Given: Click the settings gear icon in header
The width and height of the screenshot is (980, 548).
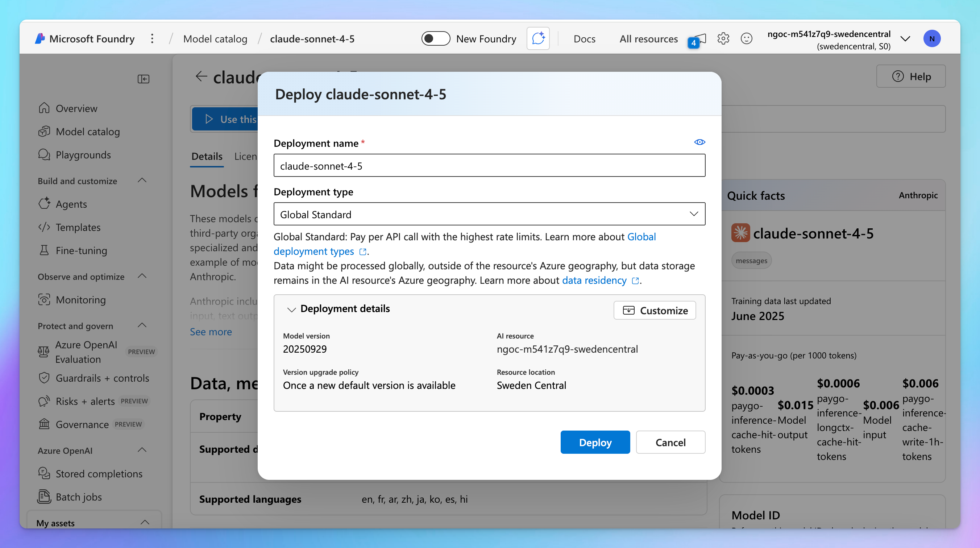Looking at the screenshot, I should click(x=723, y=39).
